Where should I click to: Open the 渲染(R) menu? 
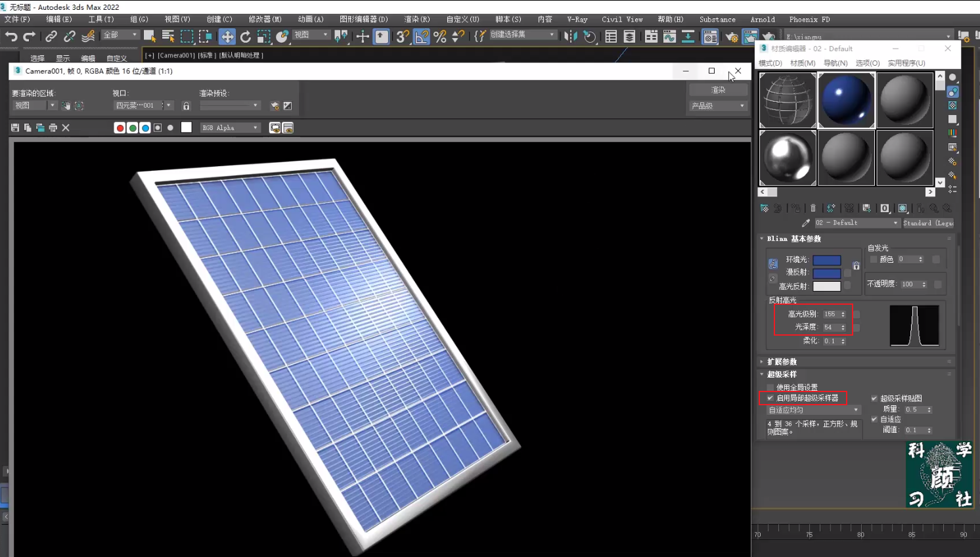(x=417, y=20)
